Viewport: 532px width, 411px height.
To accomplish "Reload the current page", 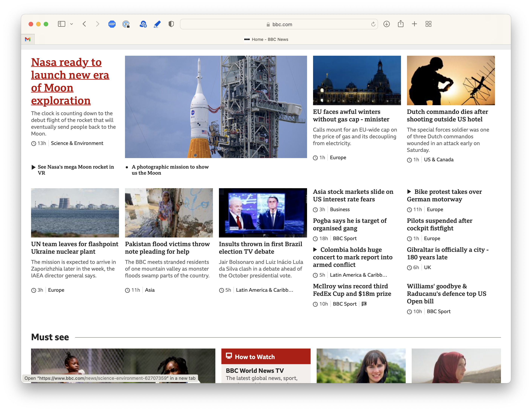I will click(x=373, y=24).
